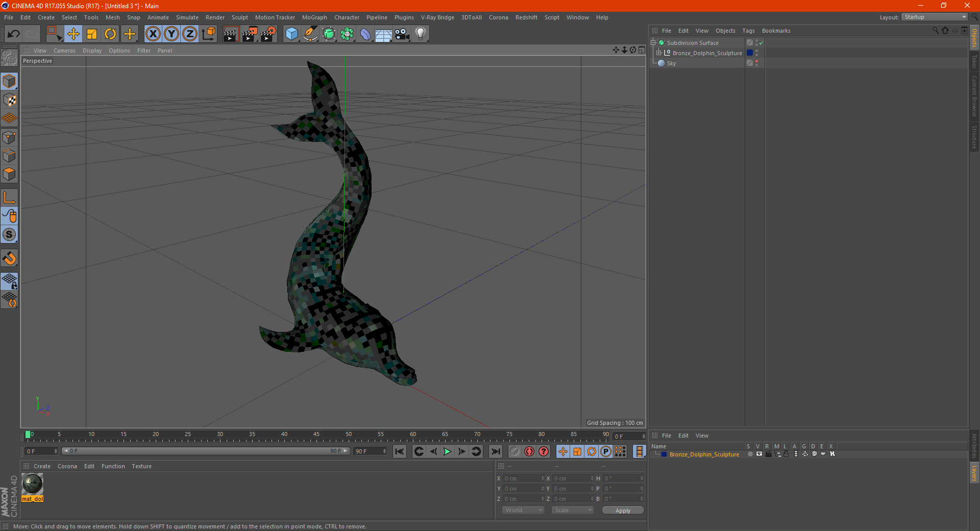Click the blue layer color swatch of Bronze_Dolphin_Sculpture
The height and width of the screenshot is (531, 980).
pyautogui.click(x=750, y=53)
